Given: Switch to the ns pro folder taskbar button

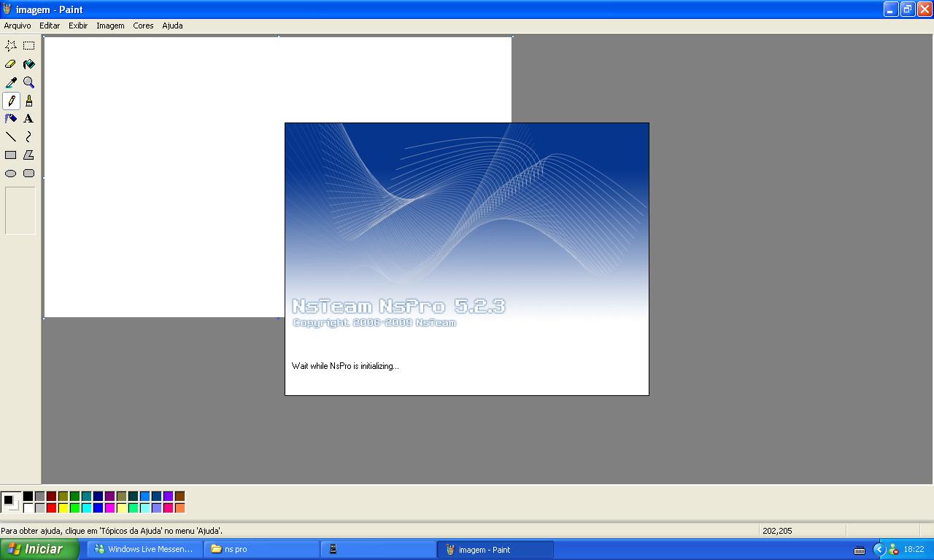Looking at the screenshot, I should tap(262, 549).
